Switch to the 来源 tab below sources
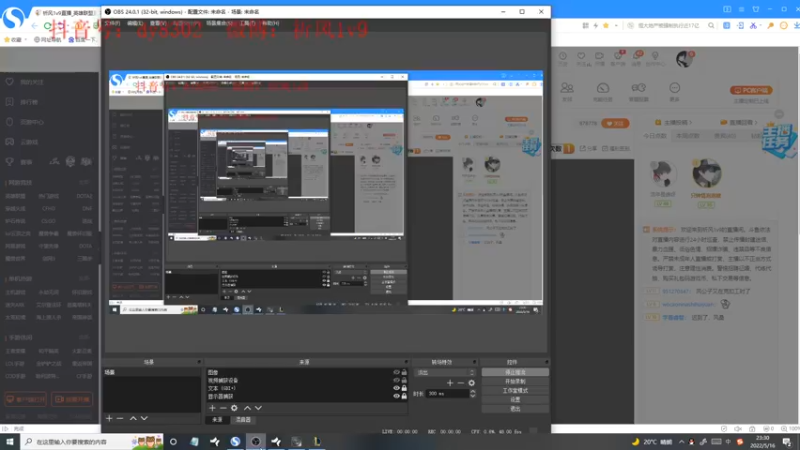800x450 pixels. point(217,419)
